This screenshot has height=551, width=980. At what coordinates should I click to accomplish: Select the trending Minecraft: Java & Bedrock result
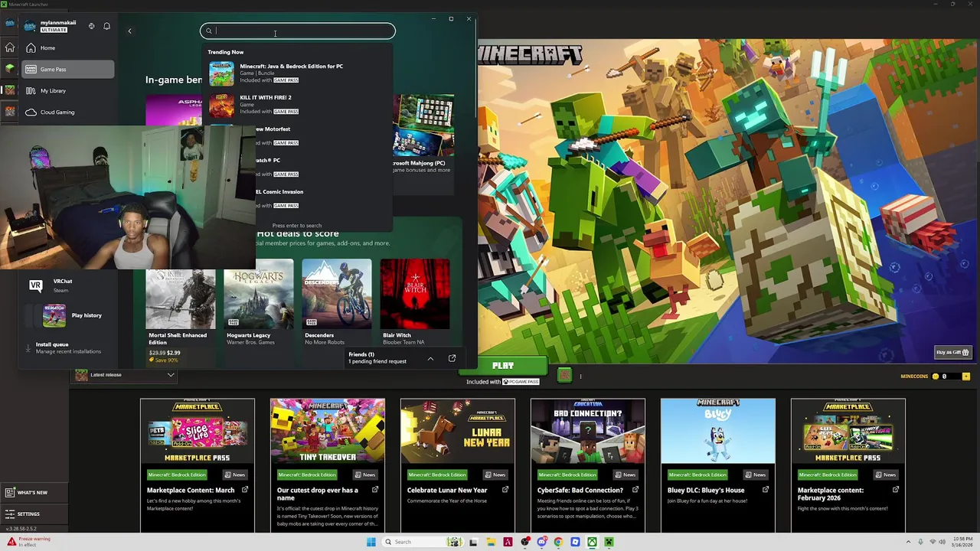[x=299, y=73]
